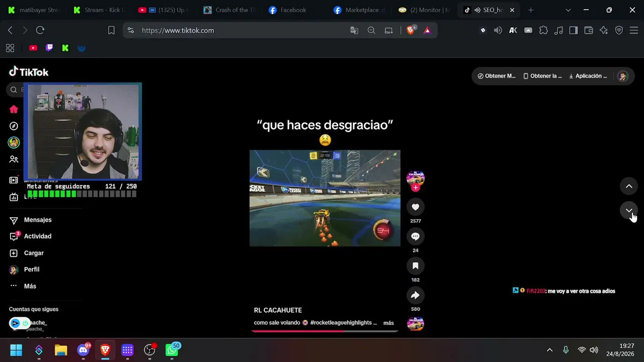Open the Brave Rewards triangle icon
Image resolution: width=644 pixels, height=362 pixels.
point(427,30)
